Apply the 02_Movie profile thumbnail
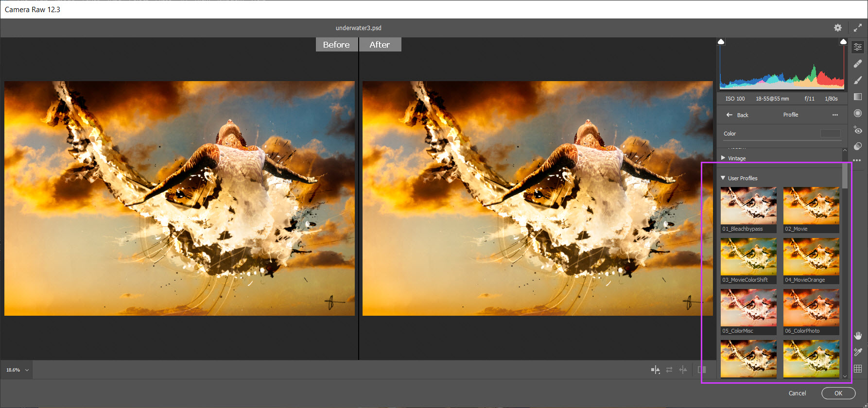This screenshot has width=868, height=408. coord(811,205)
